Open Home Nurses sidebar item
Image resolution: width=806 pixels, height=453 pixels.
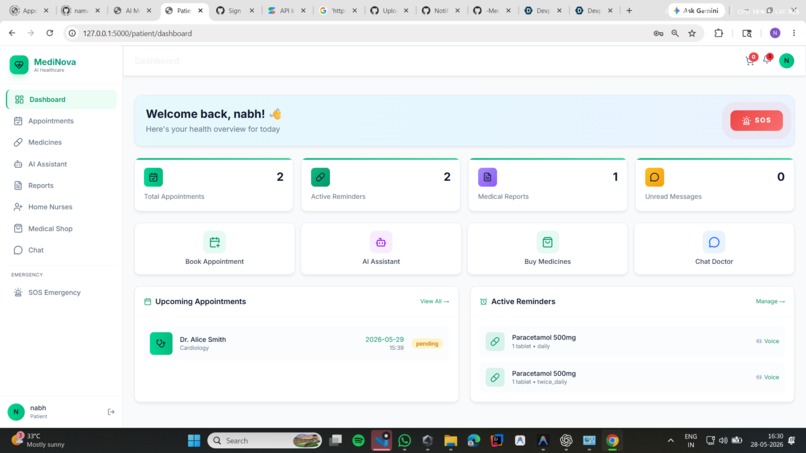pos(61,207)
